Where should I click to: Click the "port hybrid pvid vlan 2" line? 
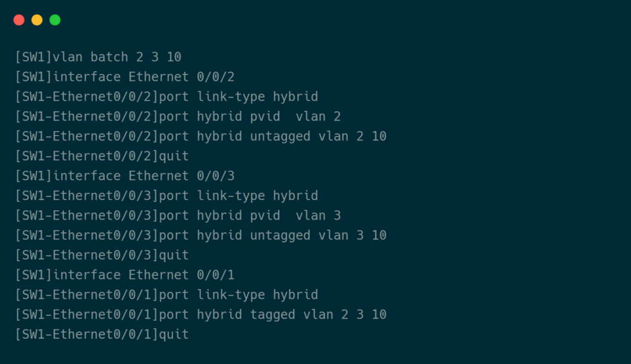coord(250,116)
